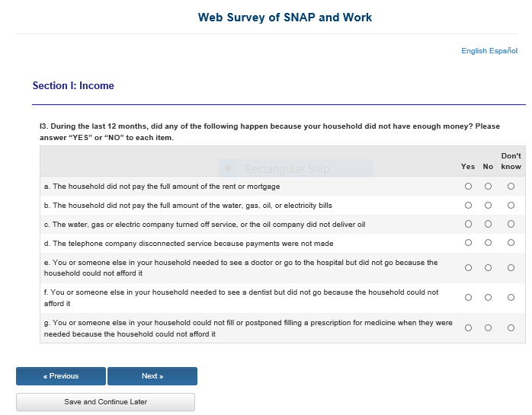Click Next to continue the survey
Image resolution: width=532 pixels, height=415 pixels.
pyautogui.click(x=152, y=376)
